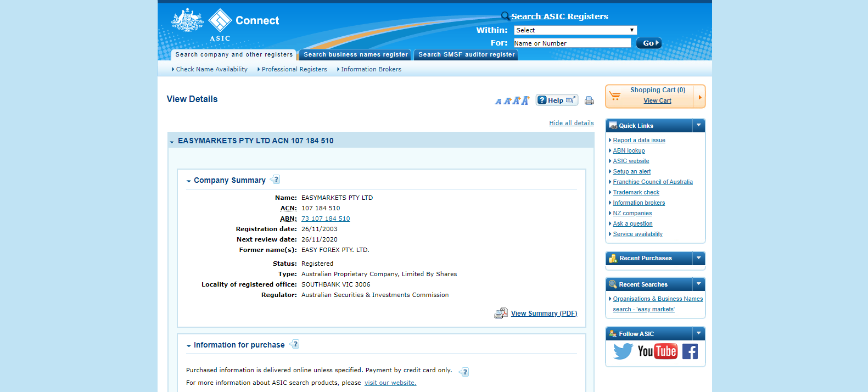Collapse the EASYMARKETS PTY LTD section

pos(172,142)
